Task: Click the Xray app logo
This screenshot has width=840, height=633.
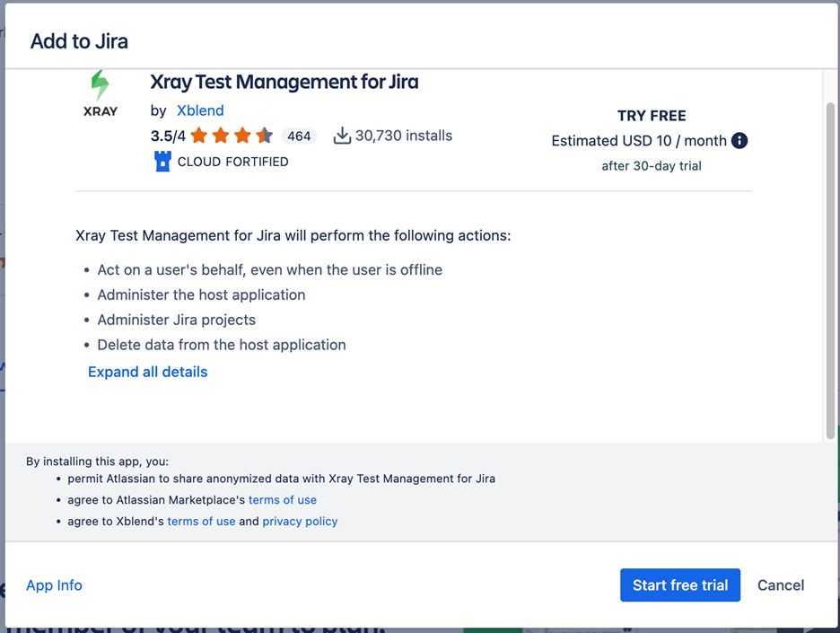Action: [x=101, y=93]
